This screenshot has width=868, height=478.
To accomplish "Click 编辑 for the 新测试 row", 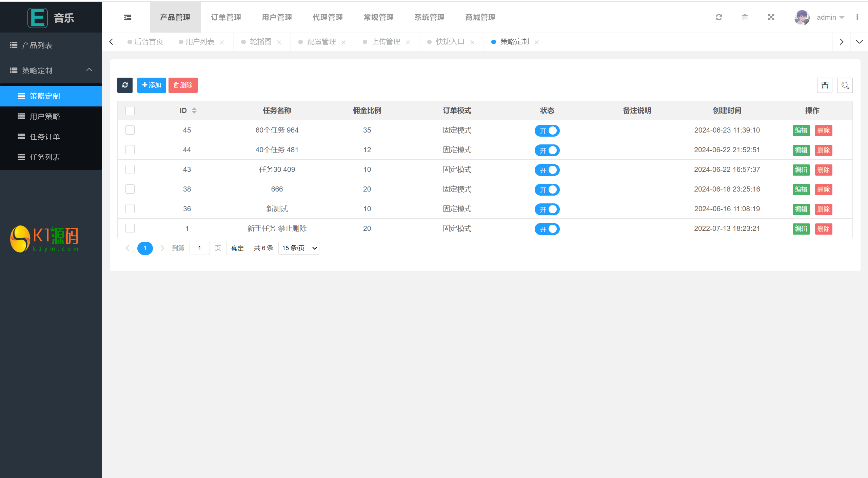I will tap(801, 209).
